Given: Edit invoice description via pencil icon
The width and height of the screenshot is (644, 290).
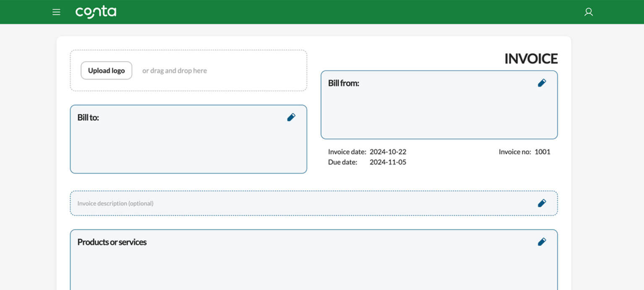Looking at the screenshot, I should point(542,203).
